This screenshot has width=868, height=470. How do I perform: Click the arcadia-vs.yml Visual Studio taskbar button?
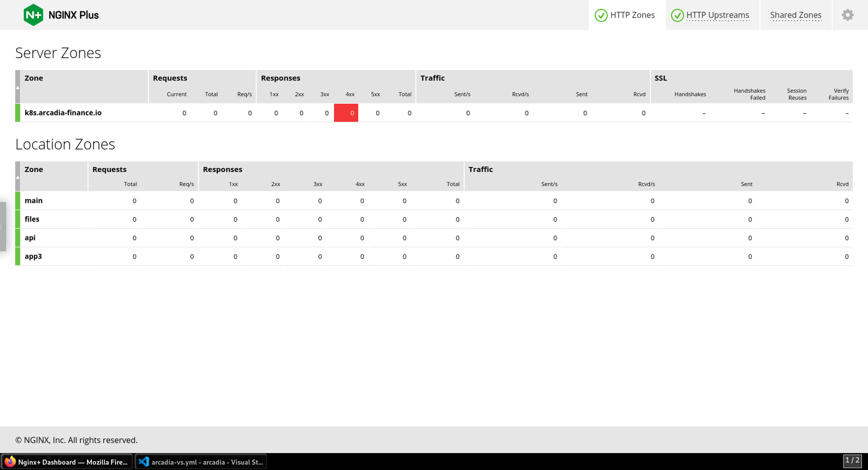click(201, 462)
